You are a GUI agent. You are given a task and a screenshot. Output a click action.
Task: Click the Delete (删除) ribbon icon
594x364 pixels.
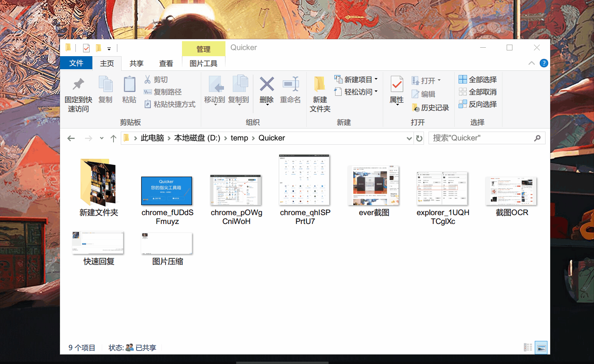[x=267, y=84]
